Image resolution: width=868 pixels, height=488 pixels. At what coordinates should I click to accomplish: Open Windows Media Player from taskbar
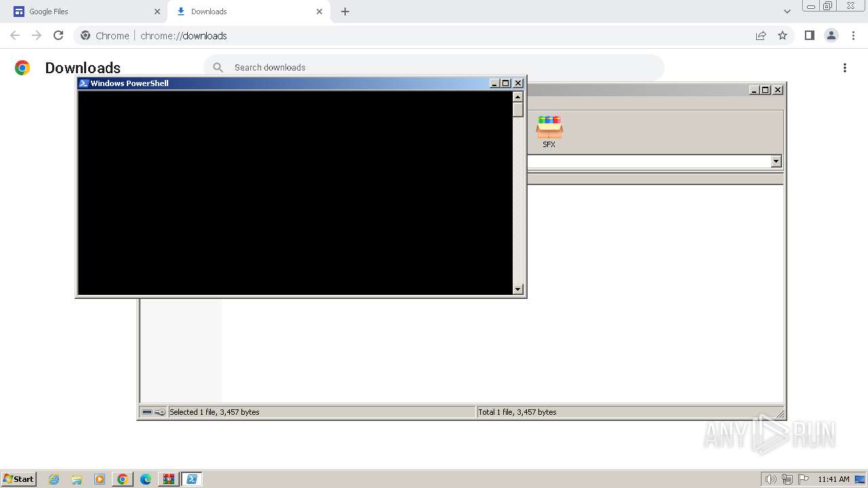tap(100, 479)
